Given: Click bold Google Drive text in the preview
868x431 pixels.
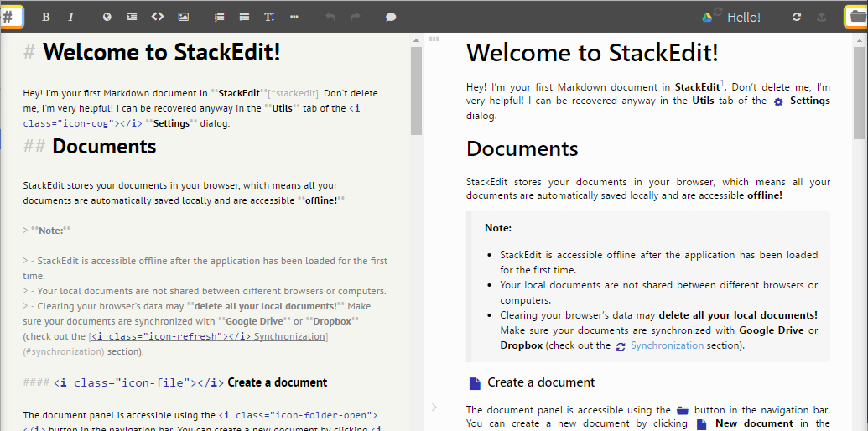Looking at the screenshot, I should 771,331.
